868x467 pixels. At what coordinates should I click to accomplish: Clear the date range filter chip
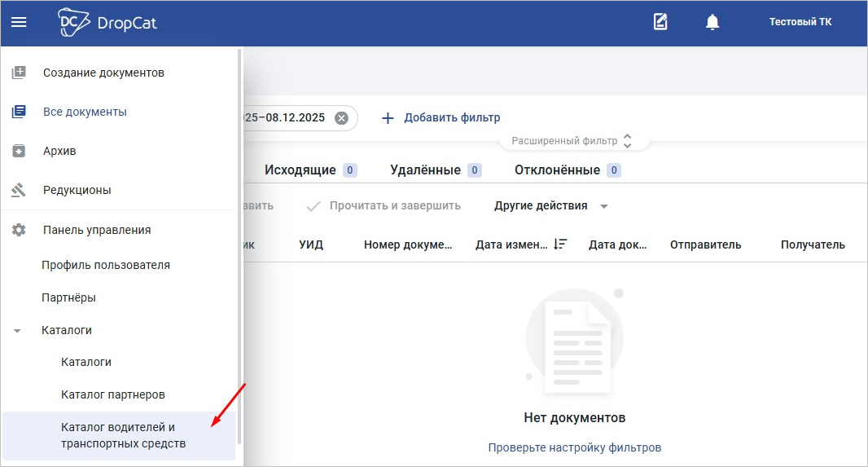click(x=341, y=118)
